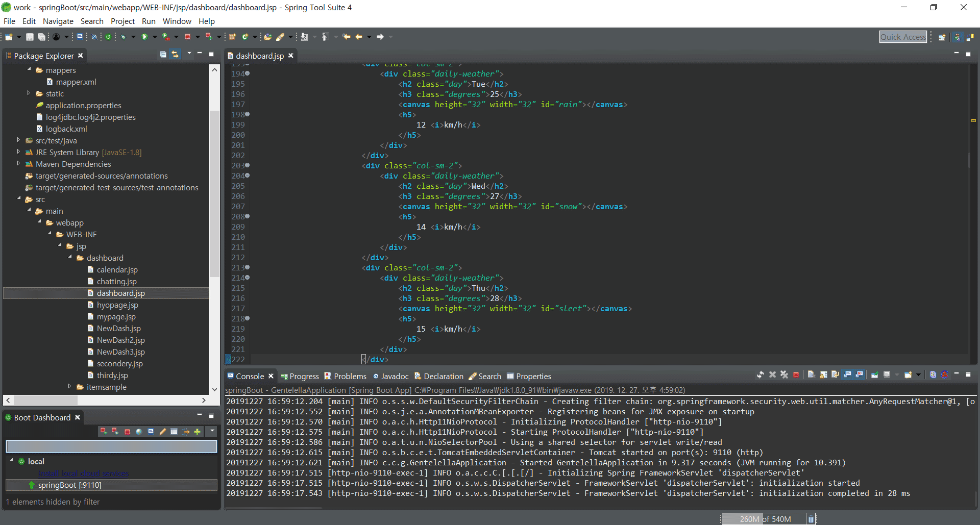The height and width of the screenshot is (525, 980).
Task: Select springBoot [:9110] in Boot Dashboard
Action: (x=111, y=485)
